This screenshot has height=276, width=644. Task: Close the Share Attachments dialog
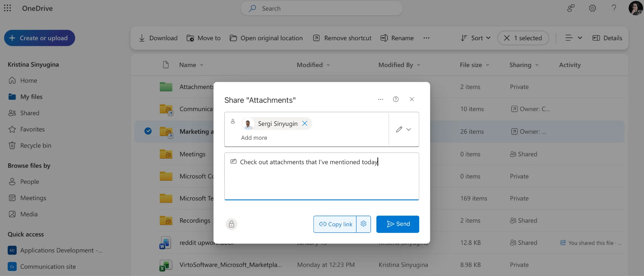412,99
